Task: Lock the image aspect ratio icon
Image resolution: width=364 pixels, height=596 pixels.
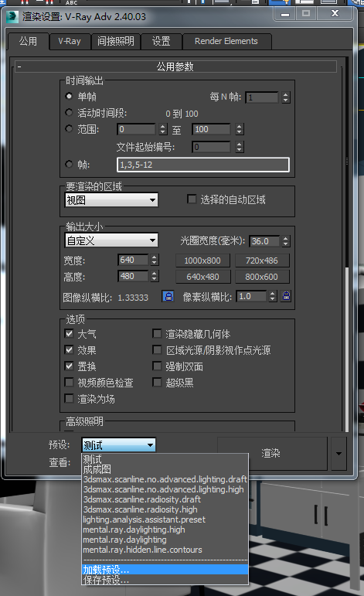Action: click(168, 296)
